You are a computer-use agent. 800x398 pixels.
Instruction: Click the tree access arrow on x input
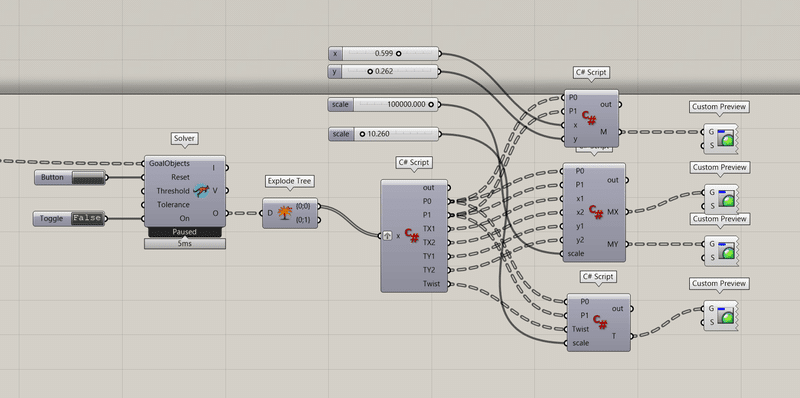click(387, 236)
